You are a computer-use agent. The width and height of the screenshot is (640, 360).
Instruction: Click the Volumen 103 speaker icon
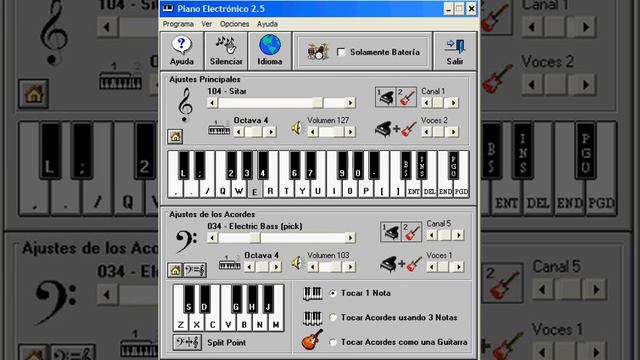(x=298, y=263)
